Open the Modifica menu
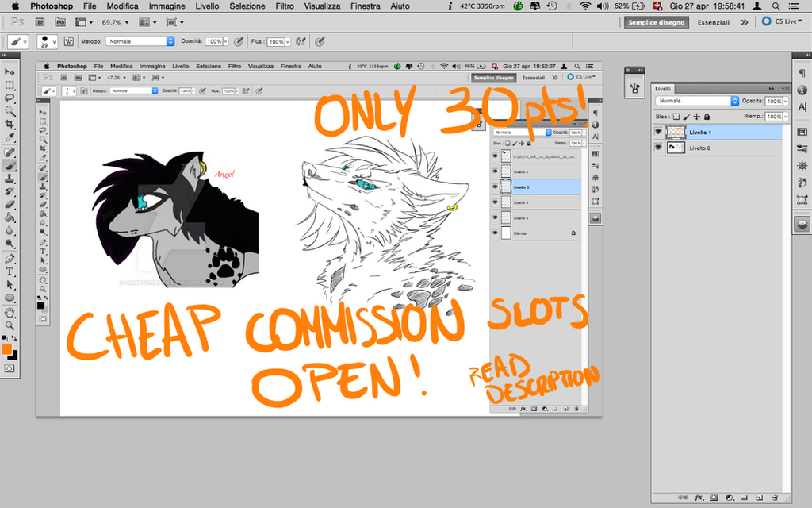This screenshot has width=812, height=508. (123, 6)
